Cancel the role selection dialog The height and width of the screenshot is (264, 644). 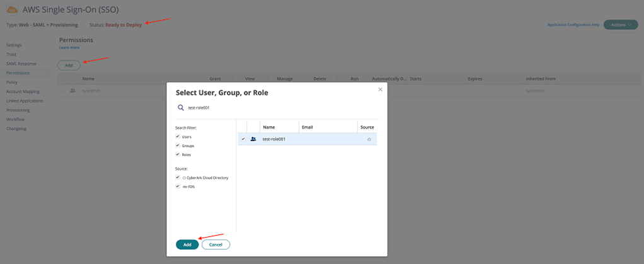point(216,244)
